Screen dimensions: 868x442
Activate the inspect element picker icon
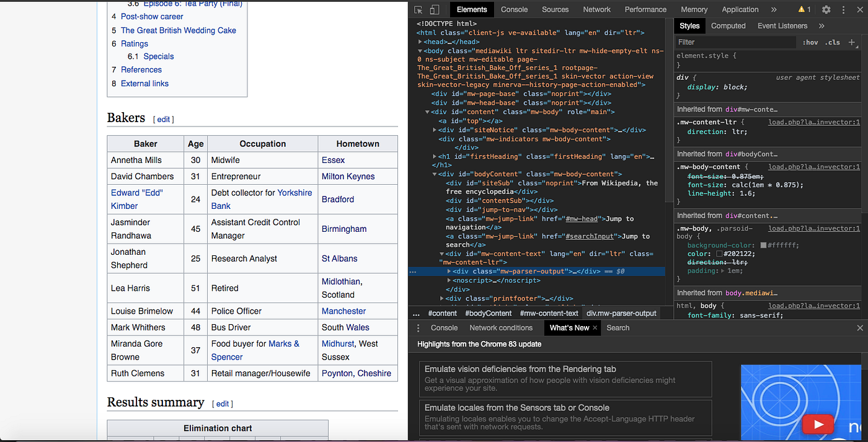[418, 9]
